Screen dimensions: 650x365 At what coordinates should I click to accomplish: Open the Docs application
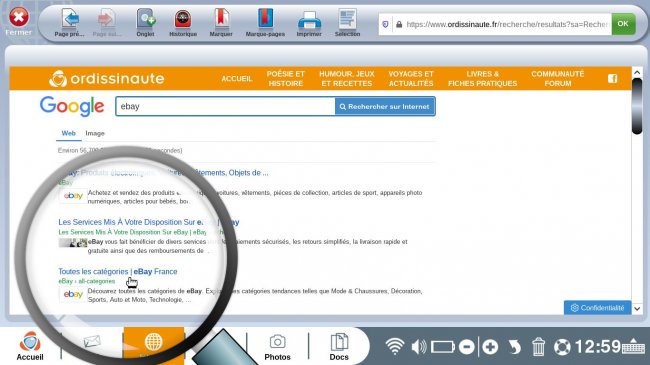pyautogui.click(x=339, y=347)
